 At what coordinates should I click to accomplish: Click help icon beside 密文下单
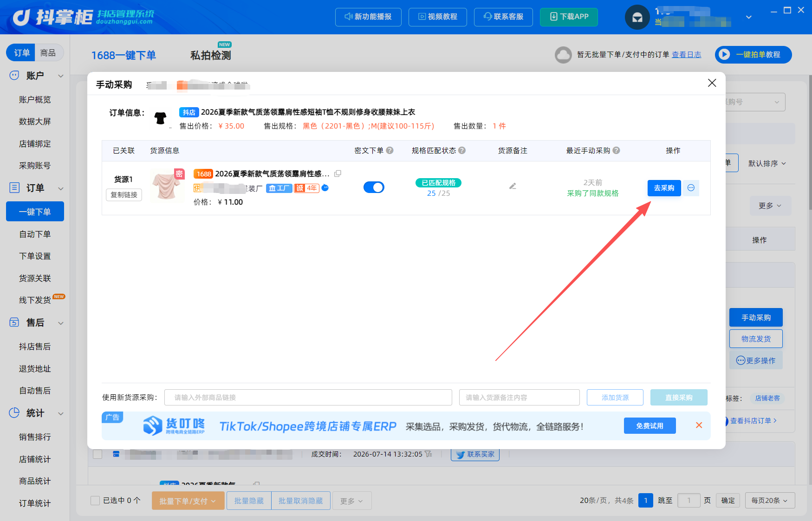(x=390, y=150)
